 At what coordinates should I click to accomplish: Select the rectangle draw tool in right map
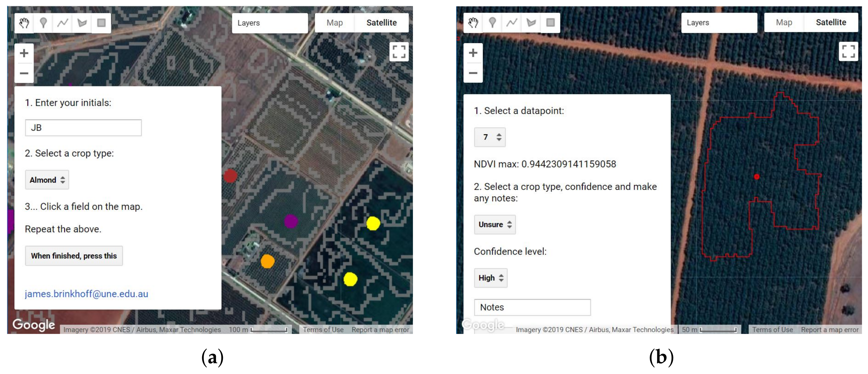(x=550, y=22)
